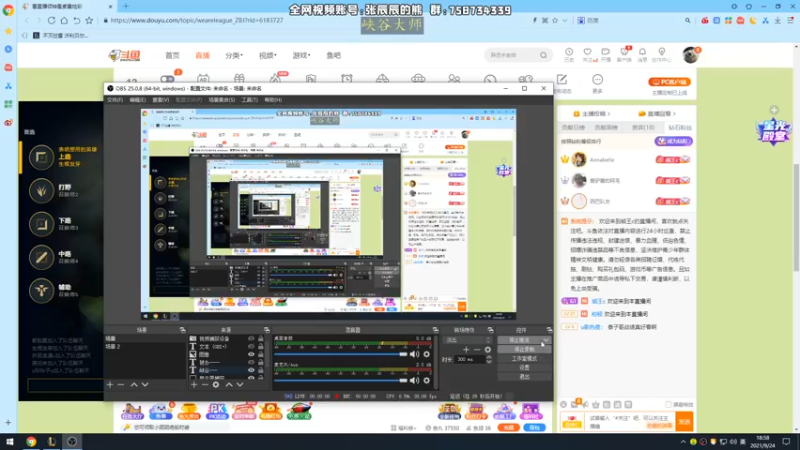Viewport: 800px width, 450px height.
Task: Add a new source in OBS Sources panel
Action: tap(194, 385)
